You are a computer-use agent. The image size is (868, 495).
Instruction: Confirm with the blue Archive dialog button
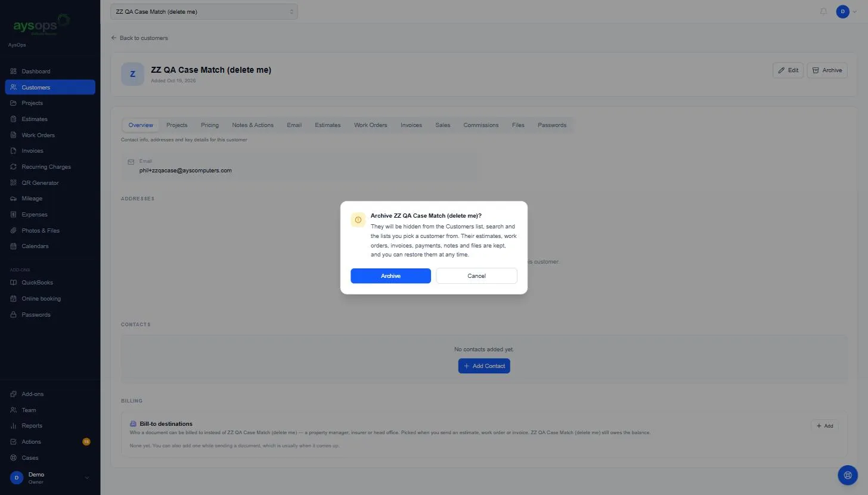390,276
